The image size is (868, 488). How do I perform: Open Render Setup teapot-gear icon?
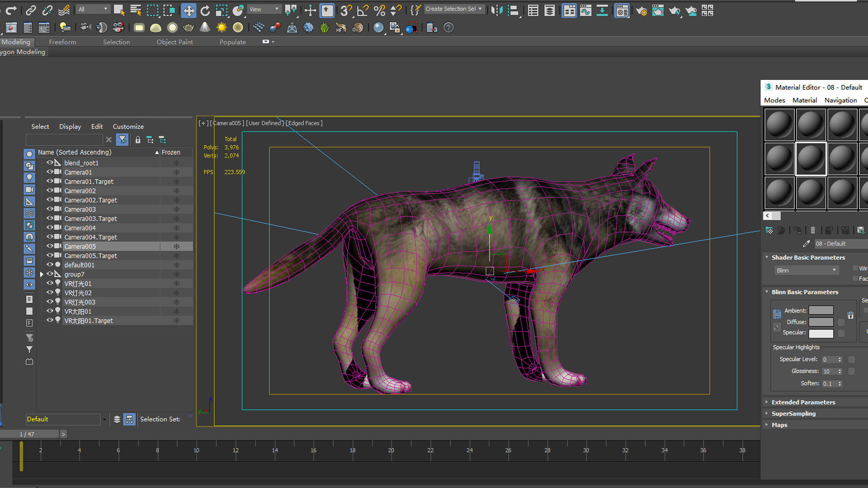[x=641, y=10]
